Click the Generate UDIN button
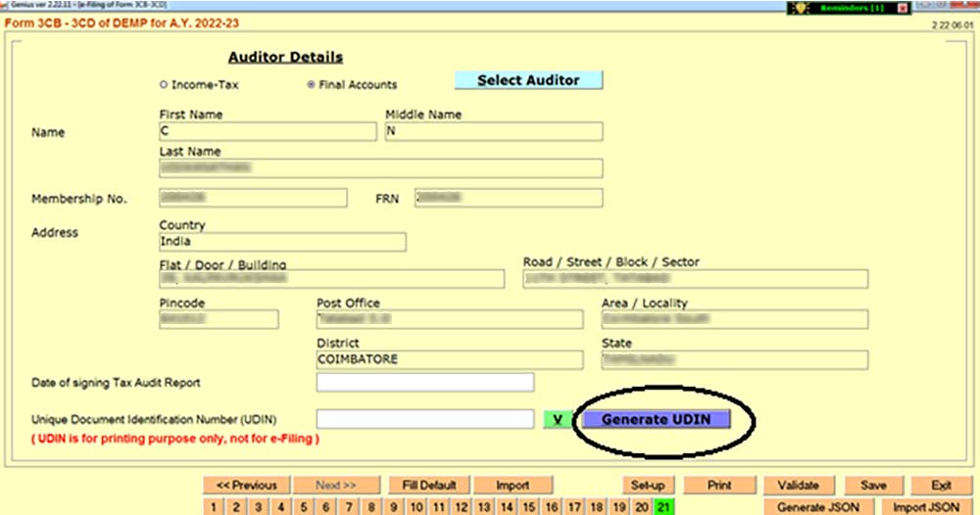The height and width of the screenshot is (515, 980). 658,419
